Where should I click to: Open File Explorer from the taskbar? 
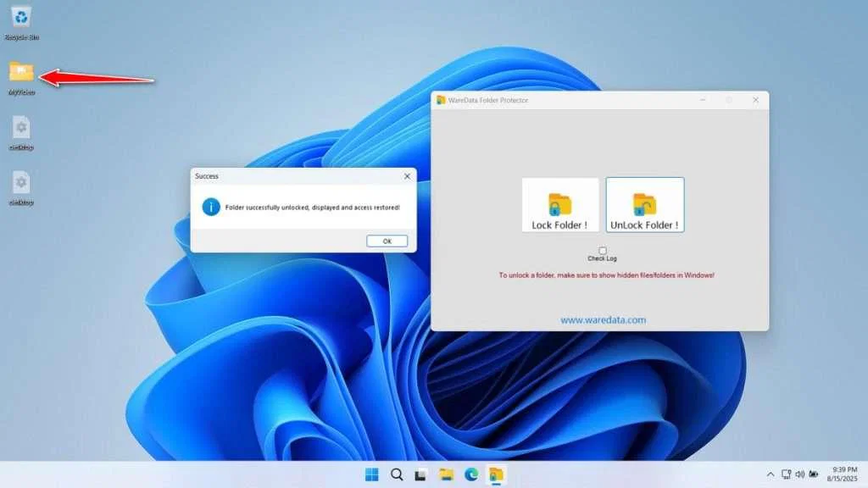point(447,475)
